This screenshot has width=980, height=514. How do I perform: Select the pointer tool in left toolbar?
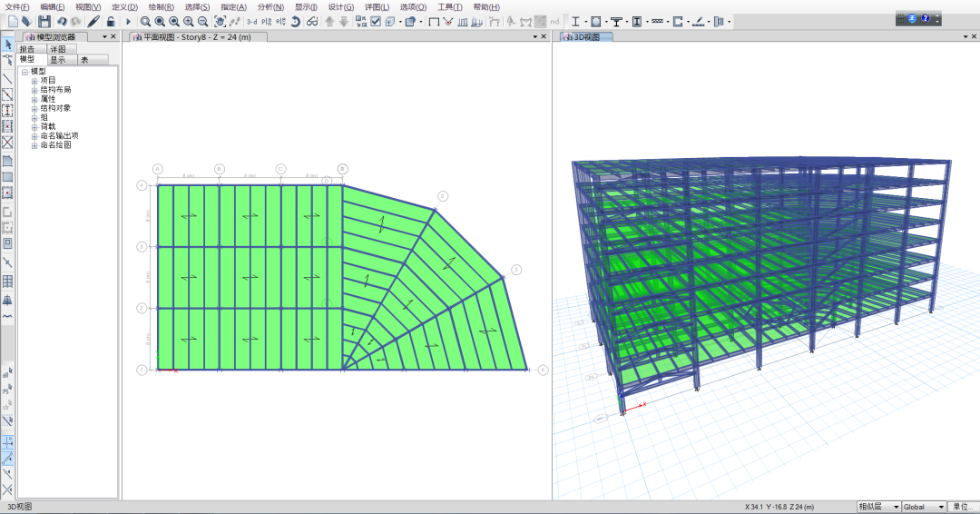(7, 44)
